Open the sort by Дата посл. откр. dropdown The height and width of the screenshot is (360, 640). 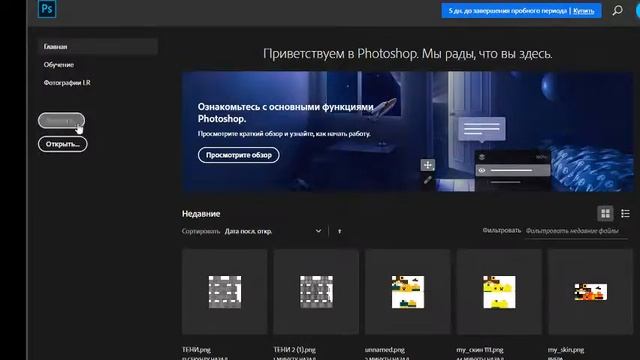point(273,231)
